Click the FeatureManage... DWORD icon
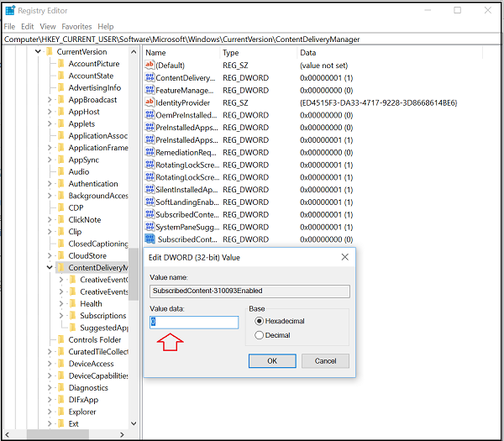The height and width of the screenshot is (441, 504). click(150, 90)
